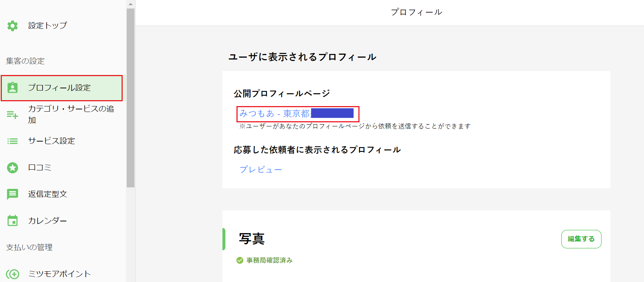
Task: Click the gear icon beside 設定トップ
Action: click(13, 26)
